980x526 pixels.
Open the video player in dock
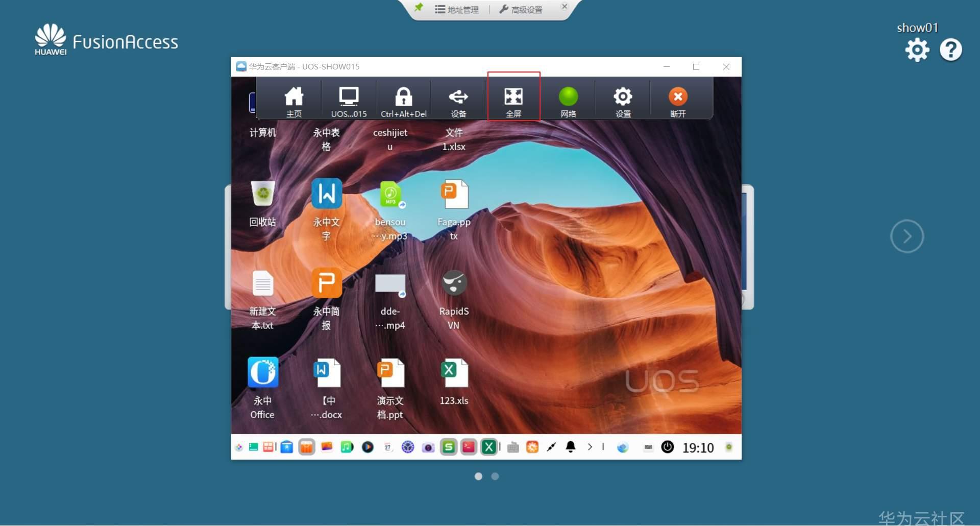pyautogui.click(x=367, y=447)
